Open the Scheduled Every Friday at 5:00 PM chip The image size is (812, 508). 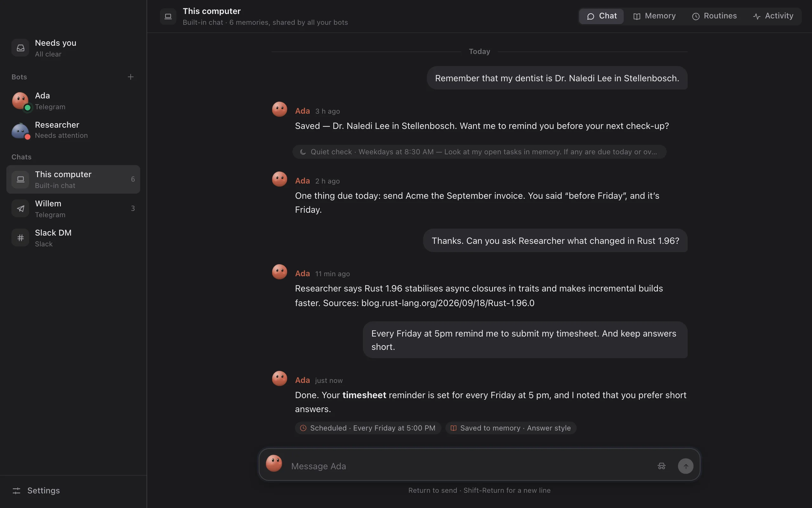coord(368,428)
